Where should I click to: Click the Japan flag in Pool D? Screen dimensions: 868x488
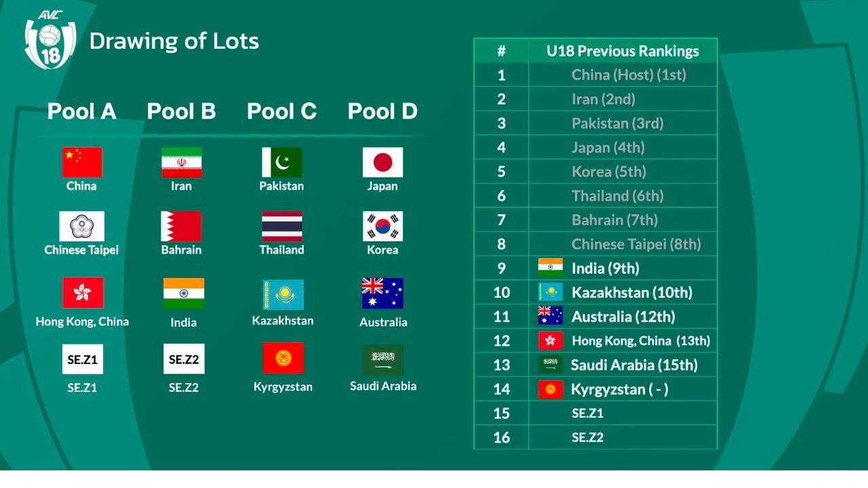(382, 162)
